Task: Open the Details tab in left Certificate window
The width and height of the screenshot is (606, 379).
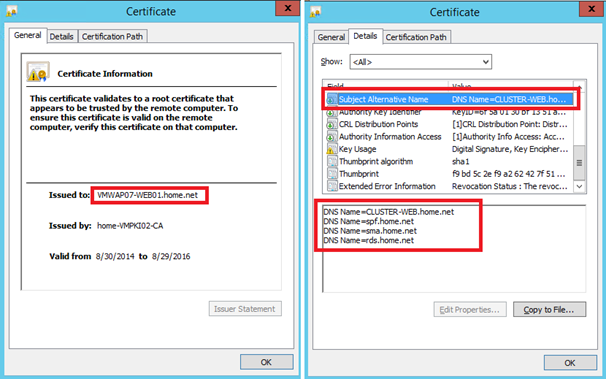Action: click(62, 36)
